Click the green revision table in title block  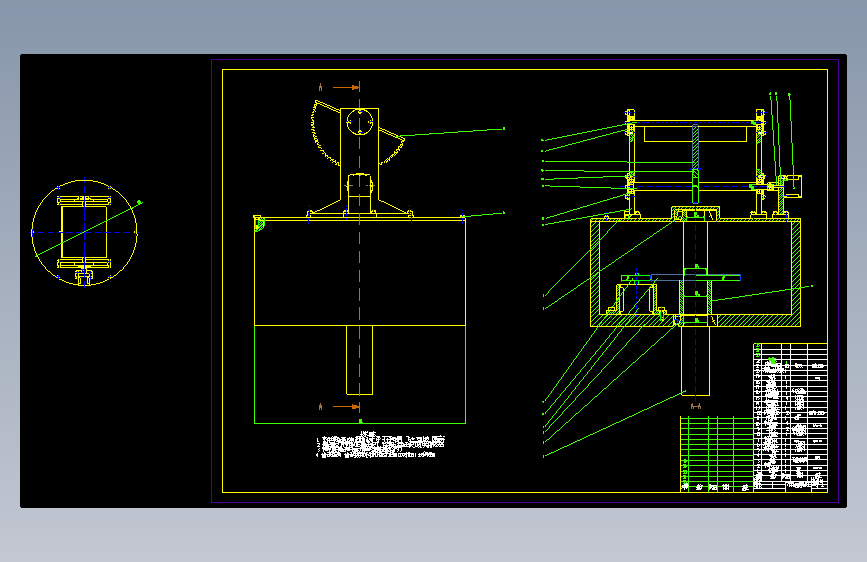717,454
